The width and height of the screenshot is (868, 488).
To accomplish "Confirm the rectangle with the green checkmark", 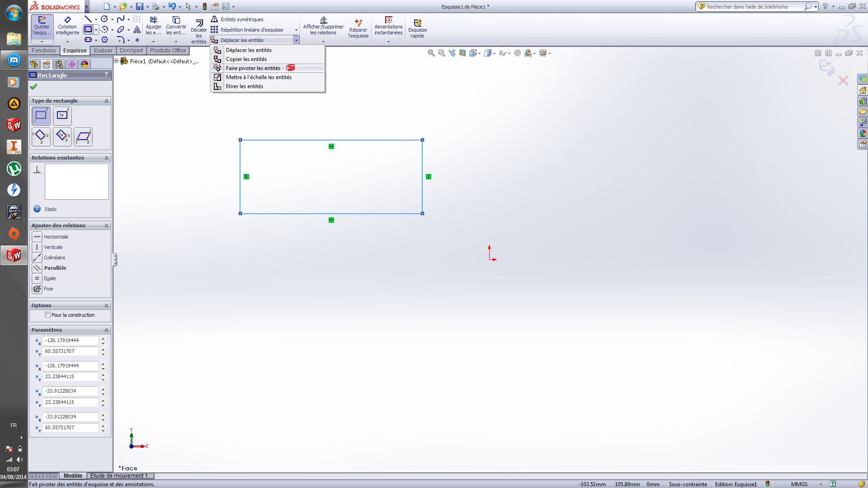I will coord(33,86).
